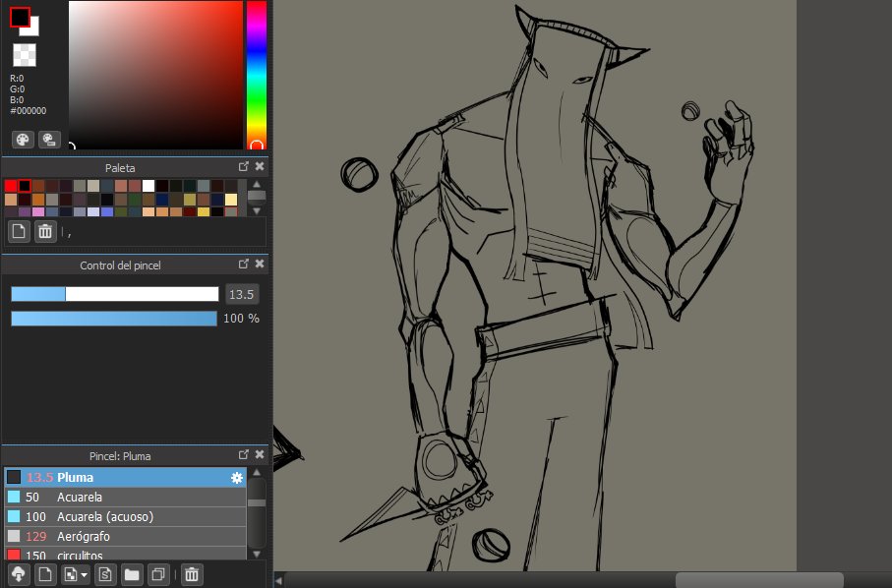Image resolution: width=892 pixels, height=588 pixels.
Task: Adjust the brush opacity slider
Action: pyautogui.click(x=114, y=319)
